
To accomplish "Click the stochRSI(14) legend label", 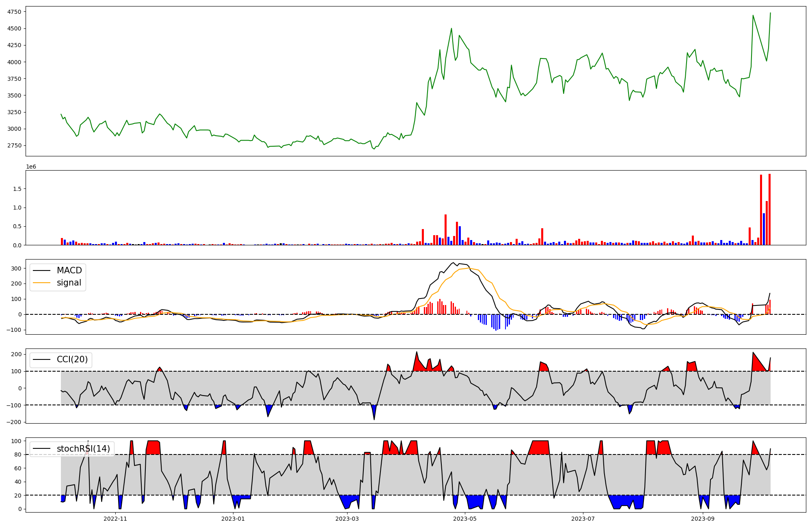I will pos(83,449).
